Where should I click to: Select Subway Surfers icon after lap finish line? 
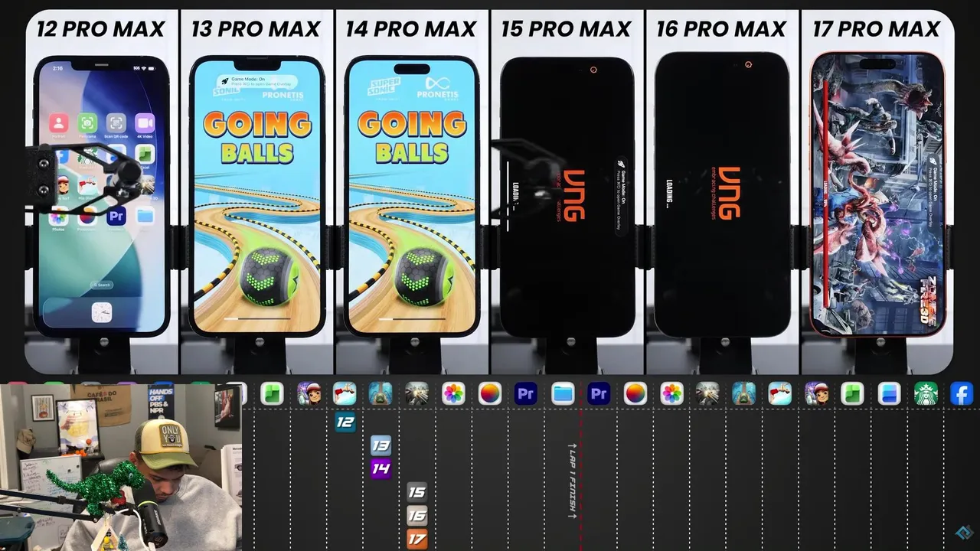pos(816,393)
